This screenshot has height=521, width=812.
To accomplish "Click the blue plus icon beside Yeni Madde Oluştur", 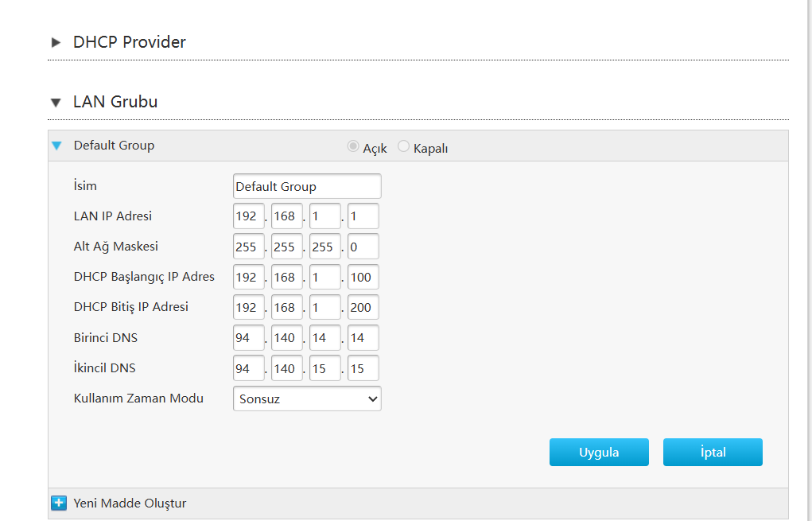I will [58, 504].
